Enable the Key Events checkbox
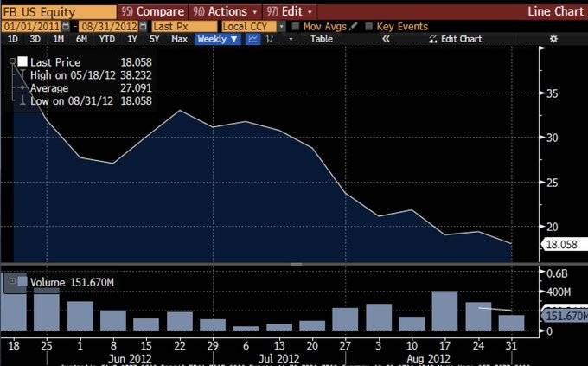Image resolution: width=588 pixels, height=366 pixels. (369, 27)
